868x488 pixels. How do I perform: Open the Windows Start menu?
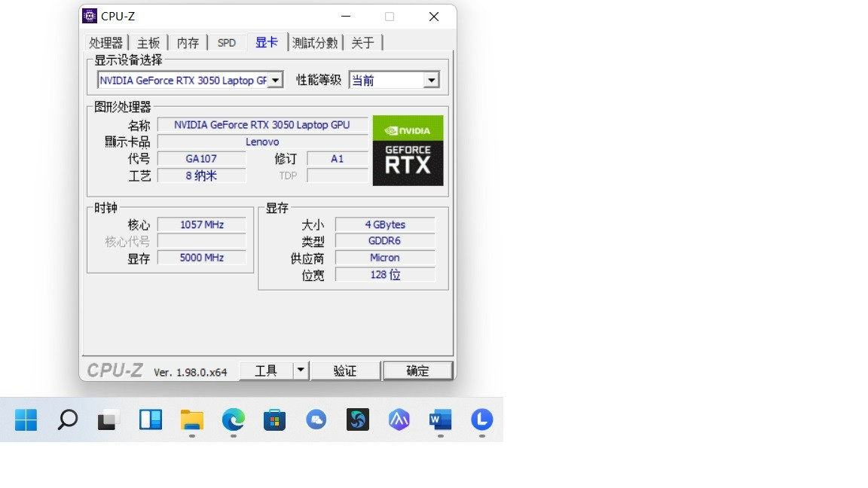(26, 420)
